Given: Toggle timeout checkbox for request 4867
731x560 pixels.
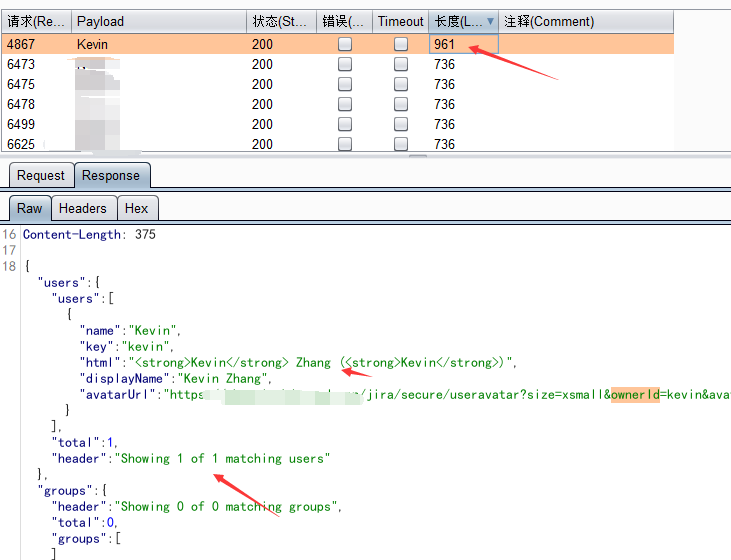Looking at the screenshot, I should (x=401, y=44).
